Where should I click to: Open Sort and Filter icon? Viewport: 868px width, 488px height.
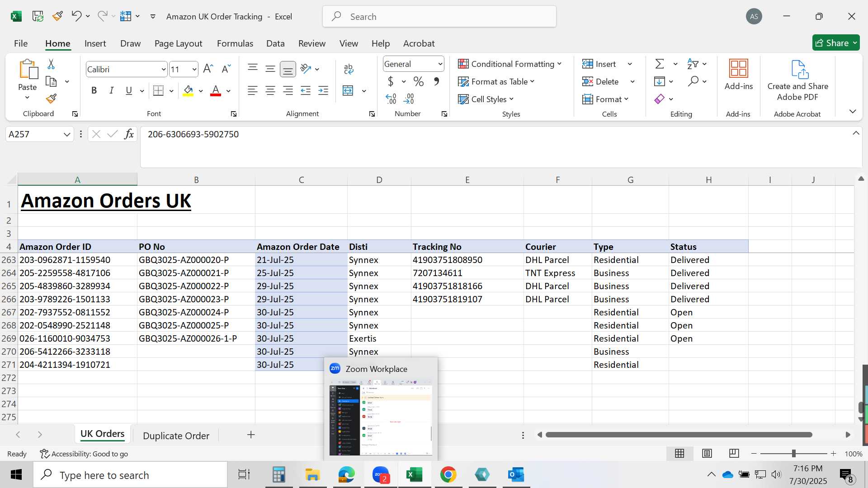(693, 64)
